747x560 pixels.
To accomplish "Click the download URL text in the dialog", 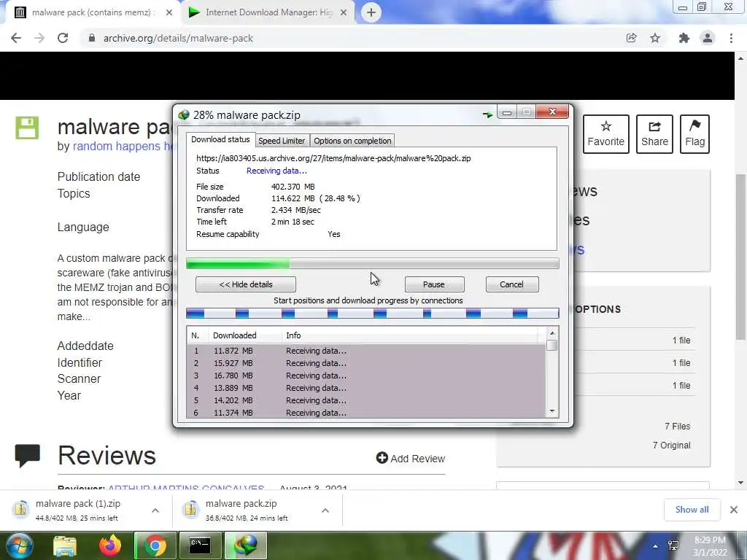I will point(333,158).
